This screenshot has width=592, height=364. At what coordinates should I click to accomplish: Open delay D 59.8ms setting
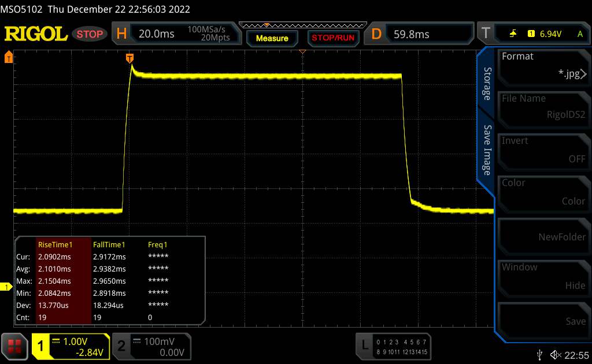(x=419, y=34)
